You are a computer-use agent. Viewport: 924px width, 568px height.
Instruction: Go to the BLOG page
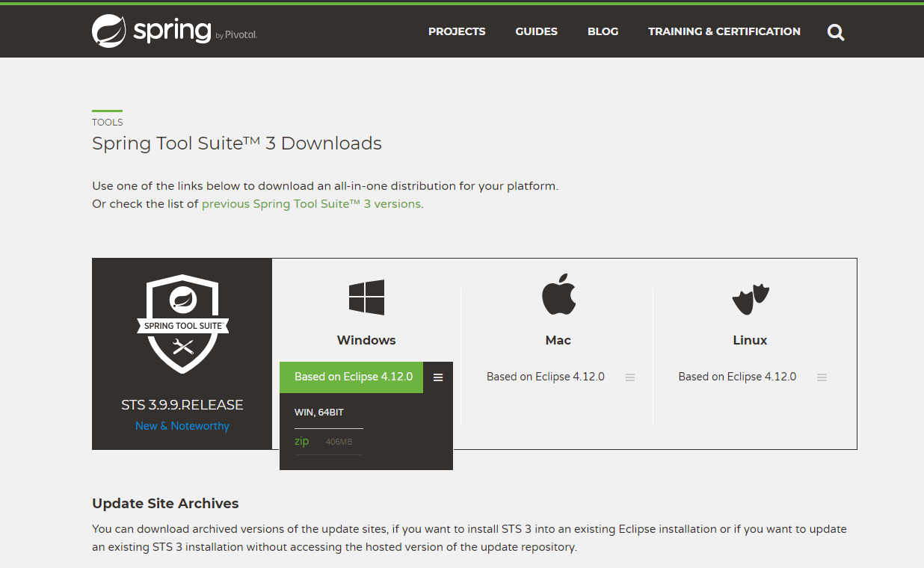click(x=603, y=31)
